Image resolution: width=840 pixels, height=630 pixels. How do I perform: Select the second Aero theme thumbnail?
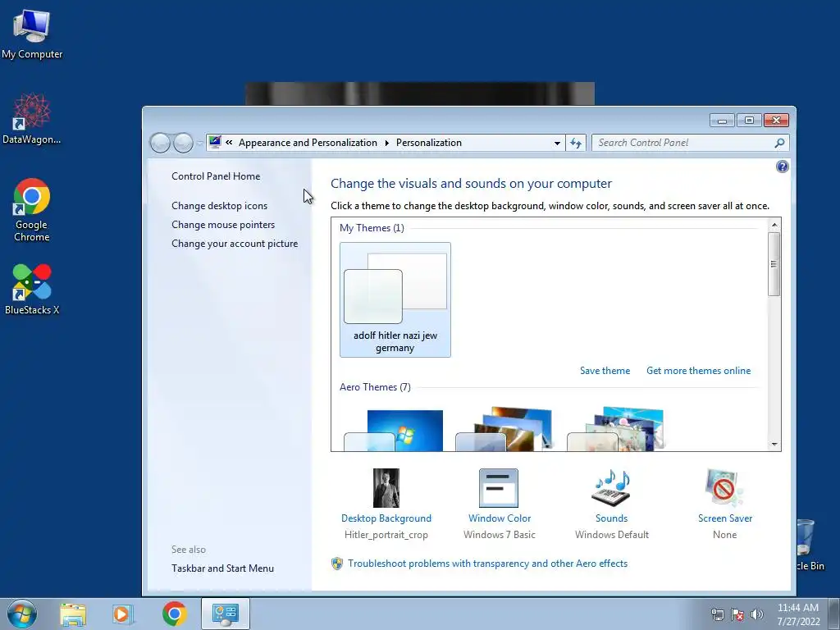coord(505,430)
